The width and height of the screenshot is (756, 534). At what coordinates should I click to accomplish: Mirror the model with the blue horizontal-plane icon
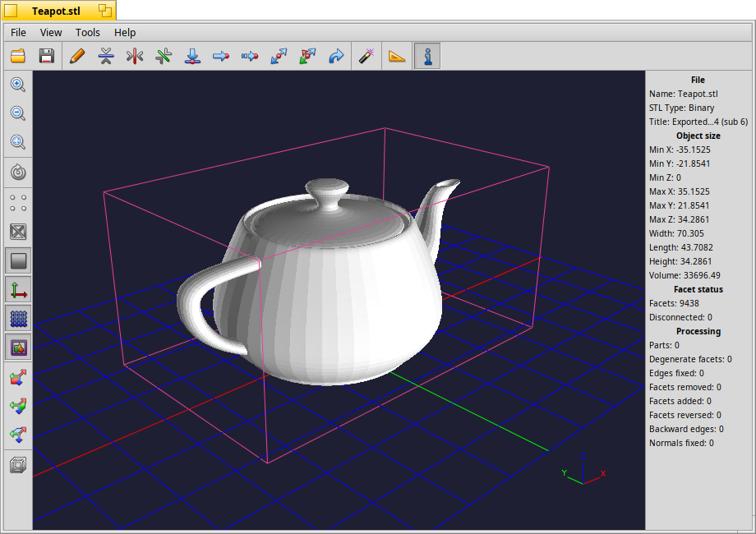(x=106, y=56)
